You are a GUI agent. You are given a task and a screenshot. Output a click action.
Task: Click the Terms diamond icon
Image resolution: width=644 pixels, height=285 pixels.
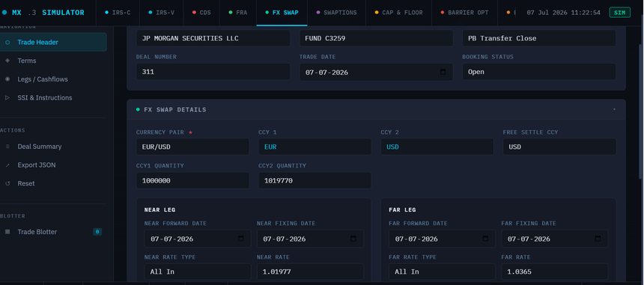7,61
